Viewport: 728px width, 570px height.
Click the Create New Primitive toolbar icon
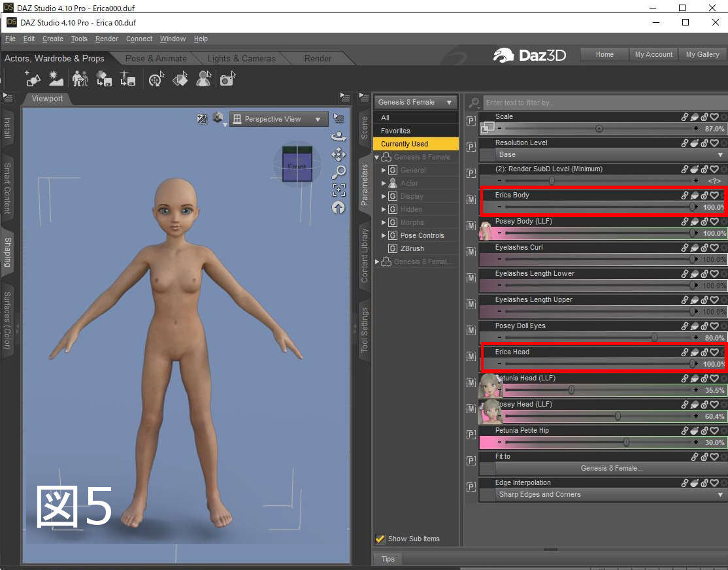[x=33, y=79]
